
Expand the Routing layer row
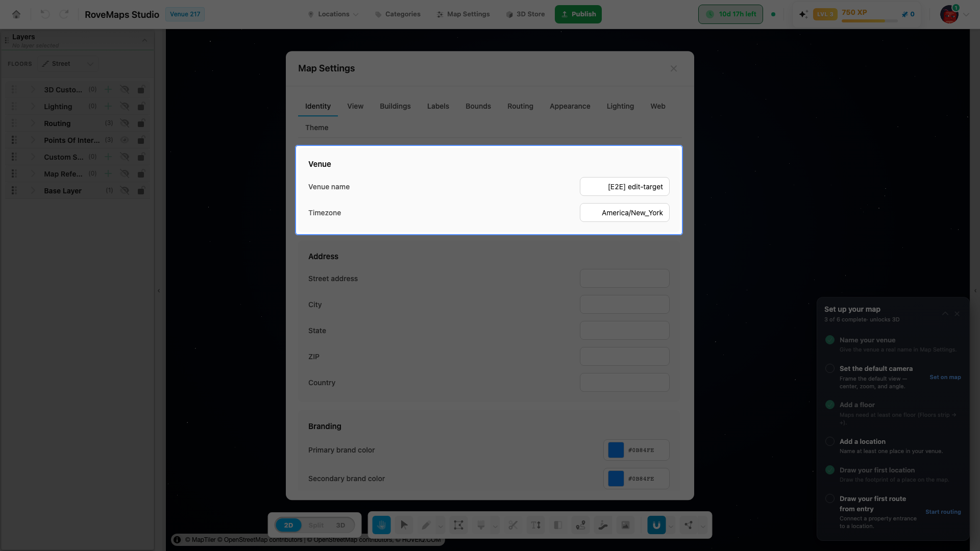[x=33, y=123]
